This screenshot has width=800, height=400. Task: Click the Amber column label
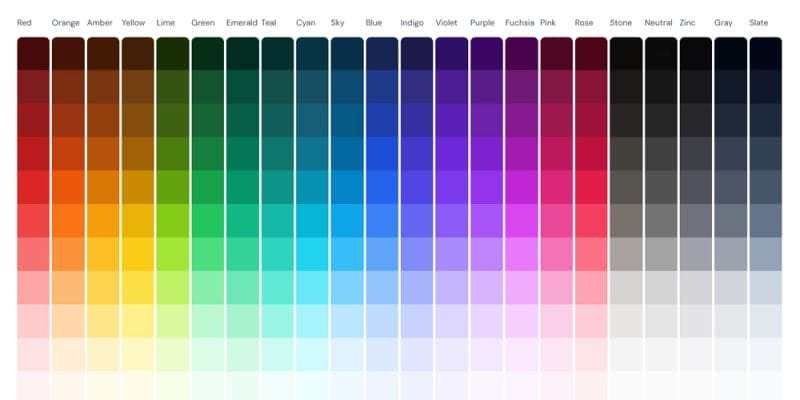pyautogui.click(x=99, y=22)
